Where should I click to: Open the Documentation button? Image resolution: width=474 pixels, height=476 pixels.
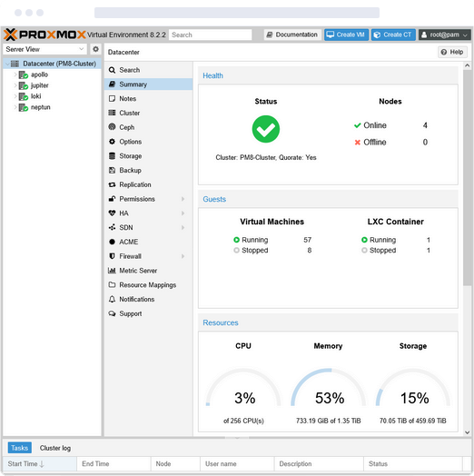click(292, 35)
